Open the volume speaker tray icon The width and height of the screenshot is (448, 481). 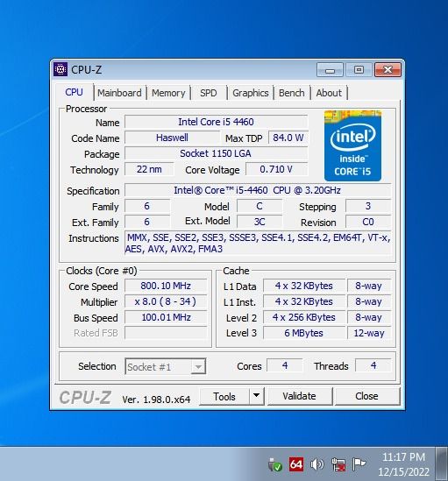pos(316,464)
